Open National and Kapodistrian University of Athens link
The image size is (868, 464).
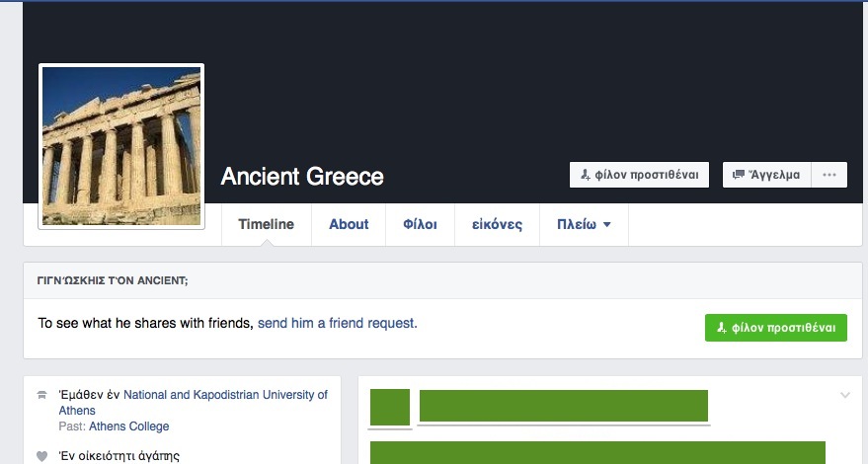coord(194,403)
